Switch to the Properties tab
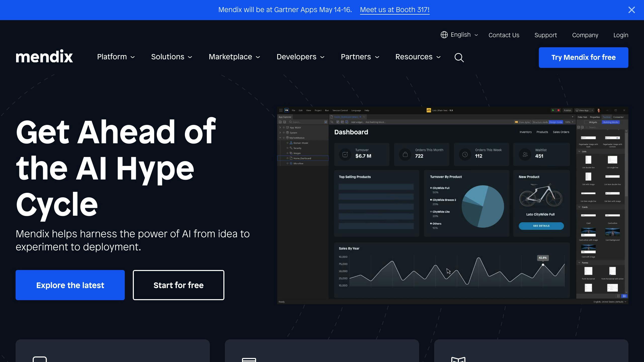Viewport: 644px width, 362px height. tap(595, 117)
